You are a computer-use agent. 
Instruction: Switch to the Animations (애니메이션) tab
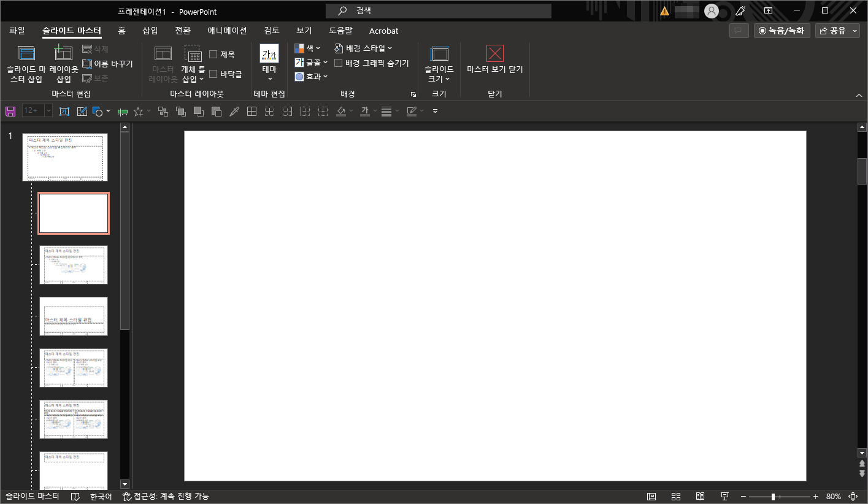[227, 30]
